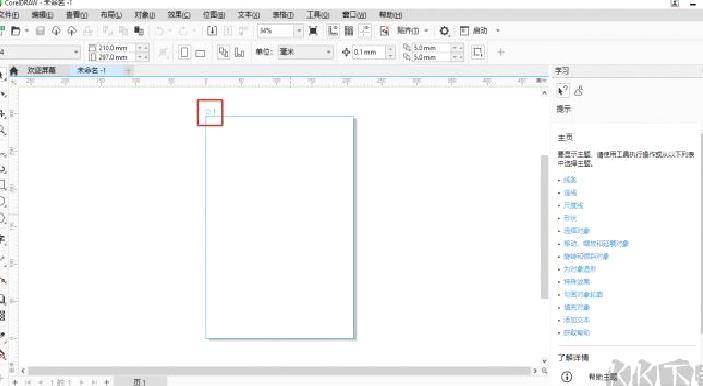Expand the zoom level dropdown
Screen dimensions: 703x386
coord(299,30)
